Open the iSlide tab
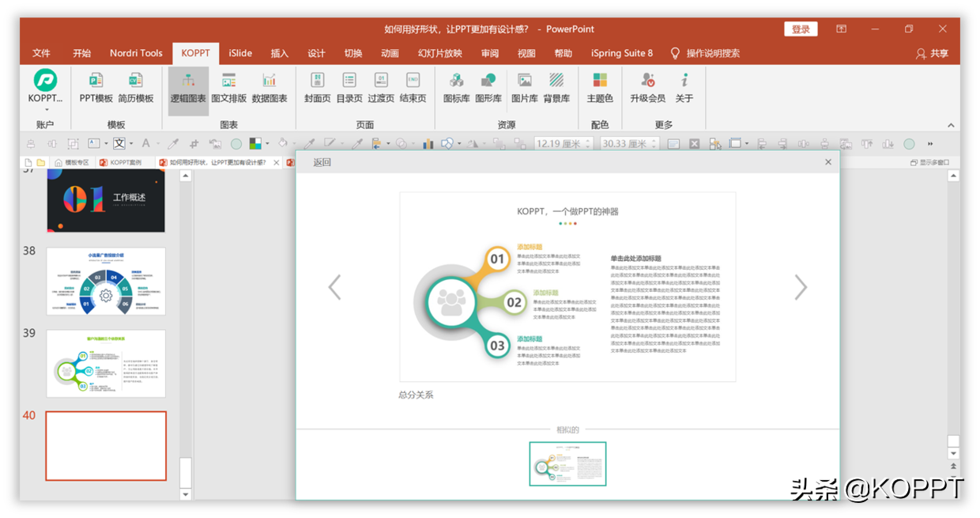 coord(240,53)
